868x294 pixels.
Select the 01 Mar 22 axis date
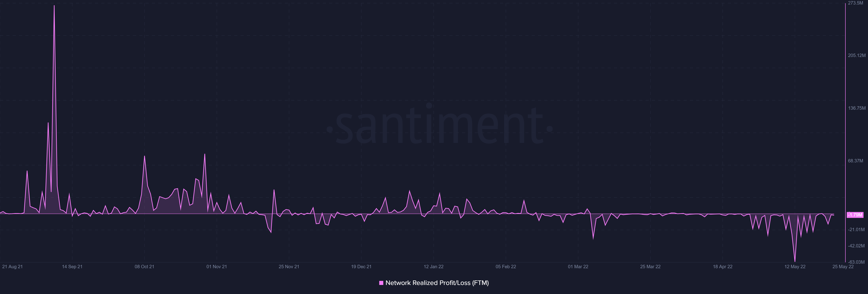click(x=578, y=267)
